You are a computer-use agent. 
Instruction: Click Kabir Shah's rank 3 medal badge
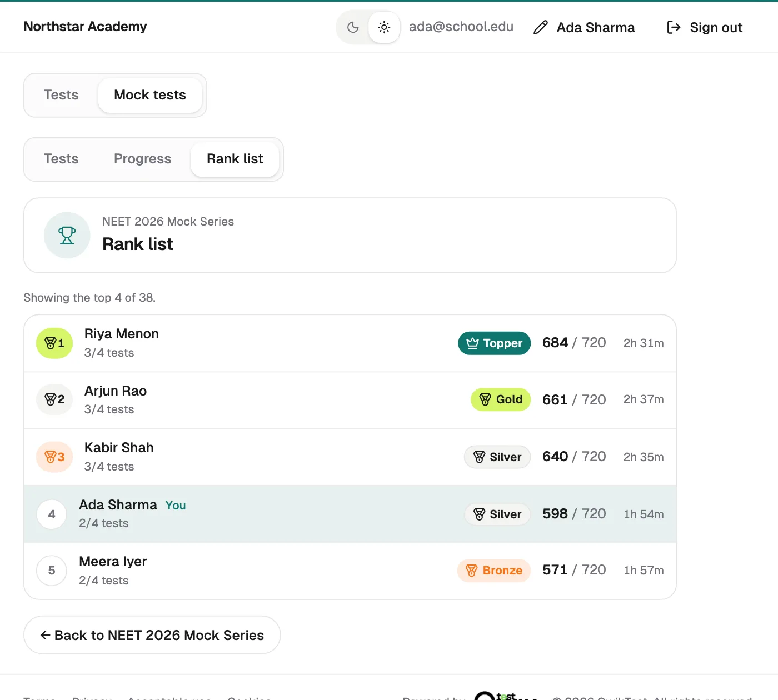(x=54, y=457)
